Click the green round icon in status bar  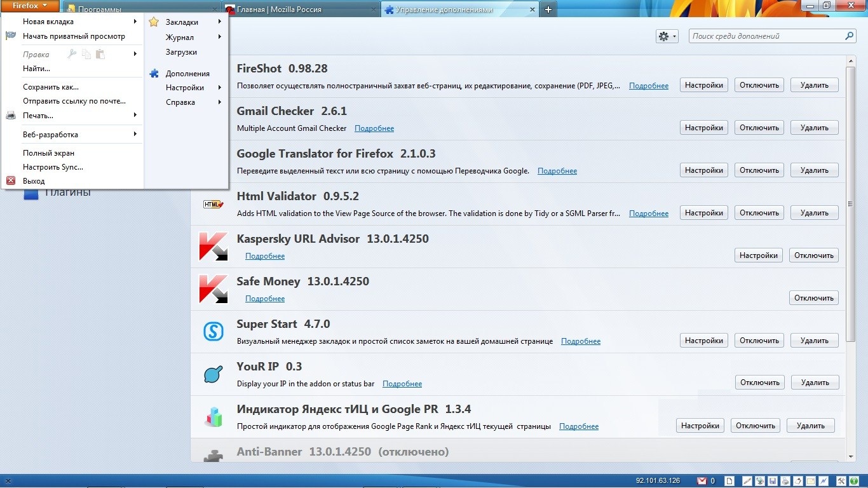[x=853, y=481]
